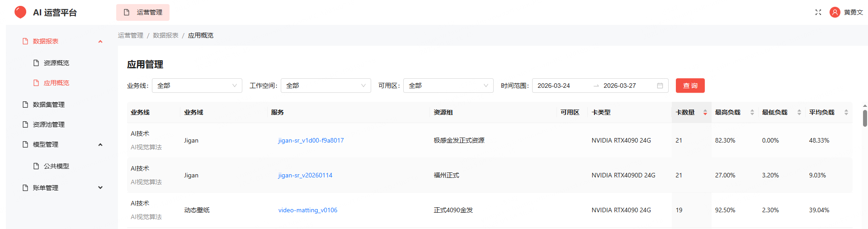
Task: Click the calendar icon in date range
Action: 660,86
